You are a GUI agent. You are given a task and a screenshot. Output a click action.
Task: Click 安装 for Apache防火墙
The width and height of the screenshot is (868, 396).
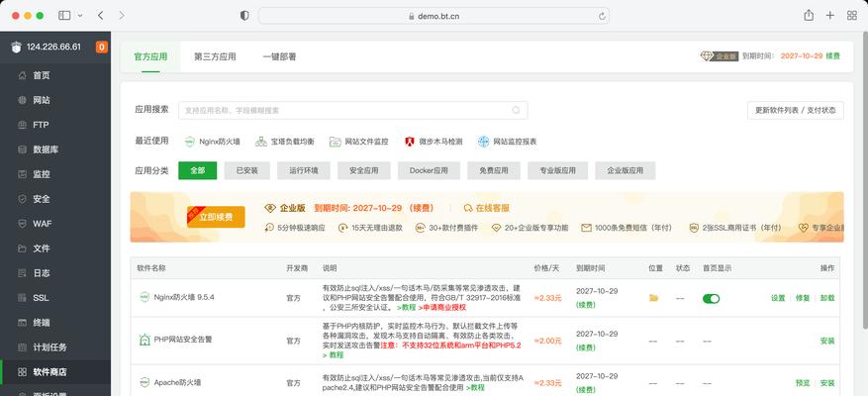click(827, 383)
